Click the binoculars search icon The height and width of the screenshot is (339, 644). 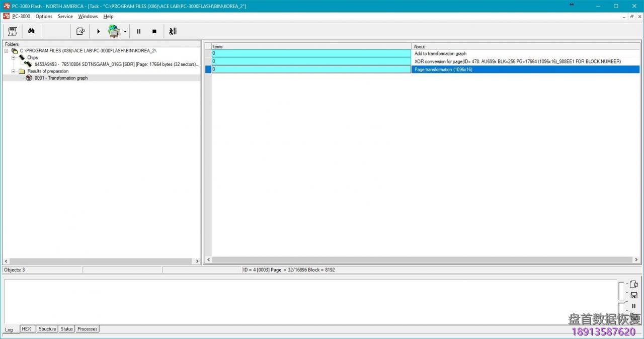(31, 31)
